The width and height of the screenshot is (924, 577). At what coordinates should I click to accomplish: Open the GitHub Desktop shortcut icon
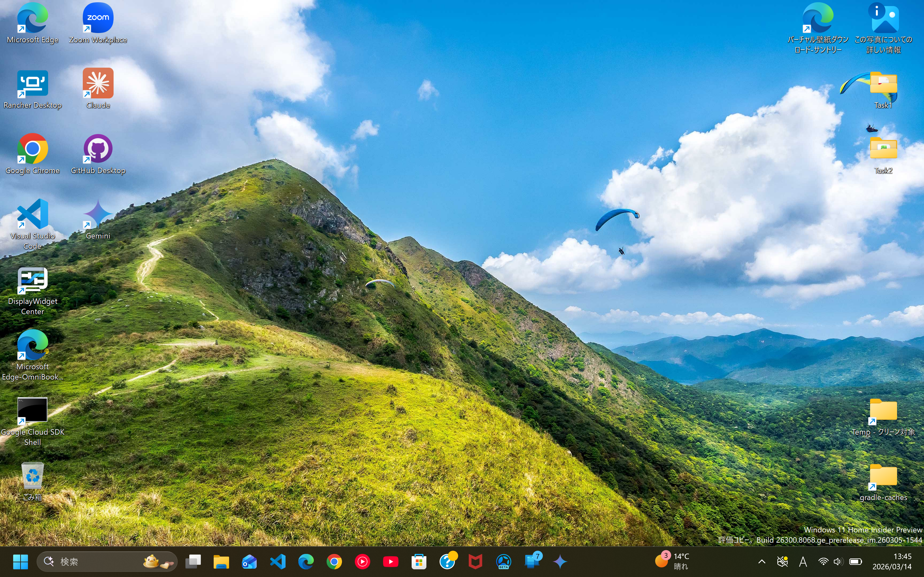pos(98,149)
